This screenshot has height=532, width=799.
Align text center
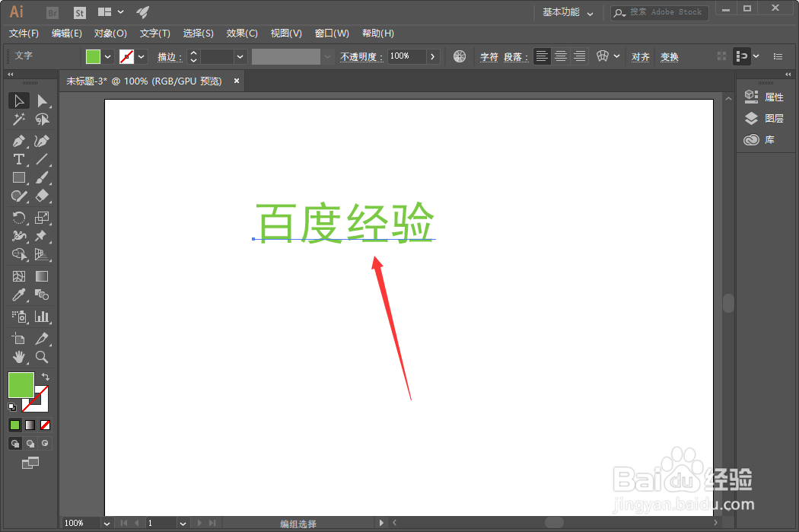(561, 56)
